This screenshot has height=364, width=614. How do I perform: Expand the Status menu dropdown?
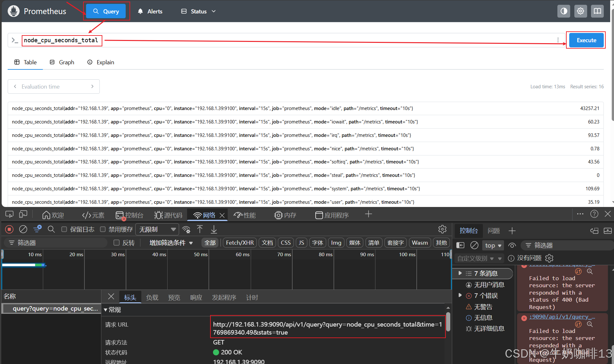199,11
